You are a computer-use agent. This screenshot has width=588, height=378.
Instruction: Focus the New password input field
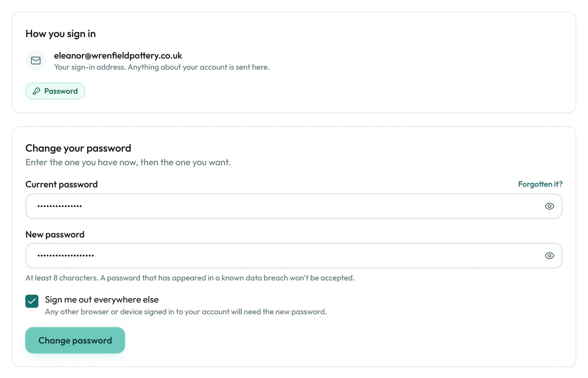(294, 256)
